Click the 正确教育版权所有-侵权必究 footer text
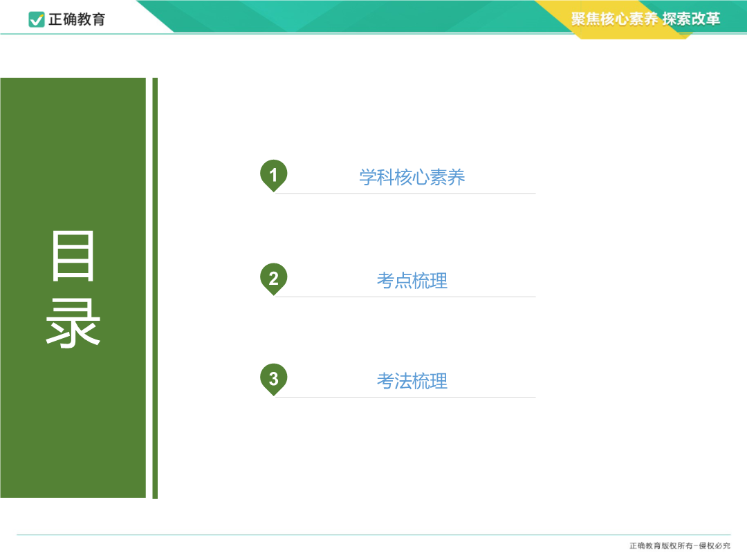Viewport: 747px width, 560px height. tap(680, 545)
